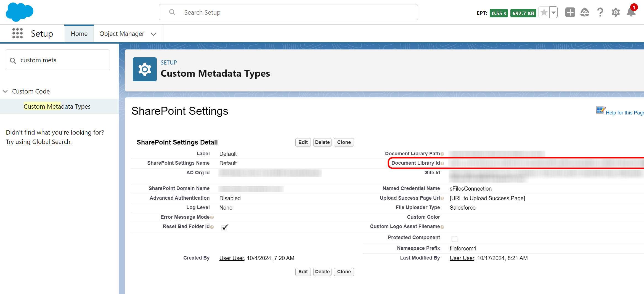Open the App Launcher dots grid
Screen dimensions: 644x294
[17, 33]
